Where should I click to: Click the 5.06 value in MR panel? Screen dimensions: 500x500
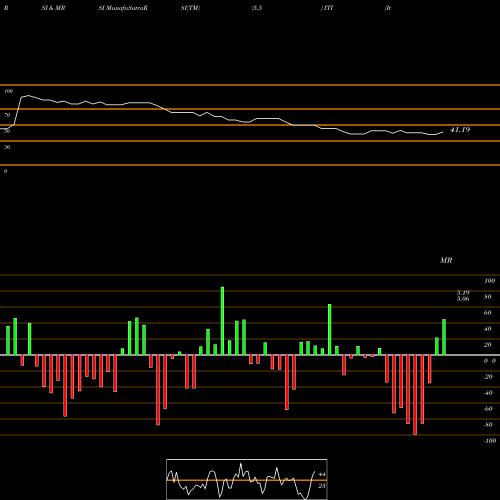click(463, 299)
